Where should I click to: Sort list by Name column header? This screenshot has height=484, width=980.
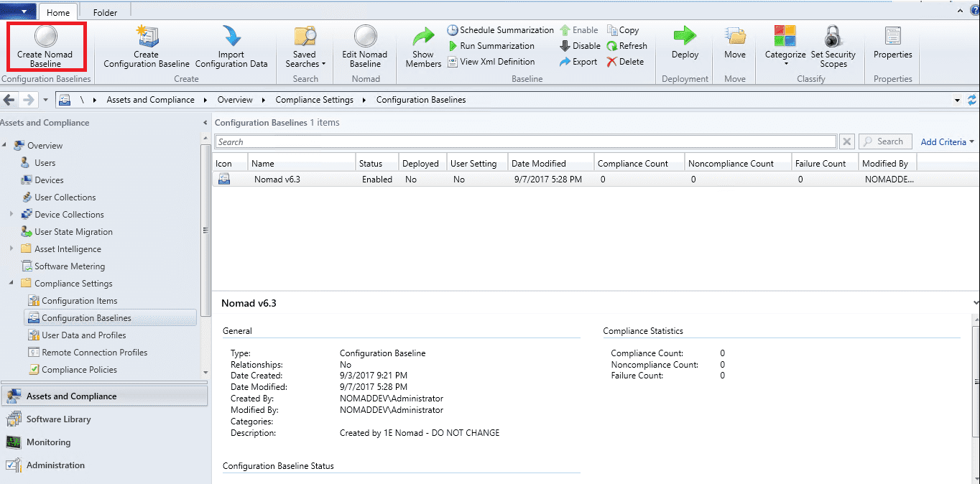(x=302, y=163)
